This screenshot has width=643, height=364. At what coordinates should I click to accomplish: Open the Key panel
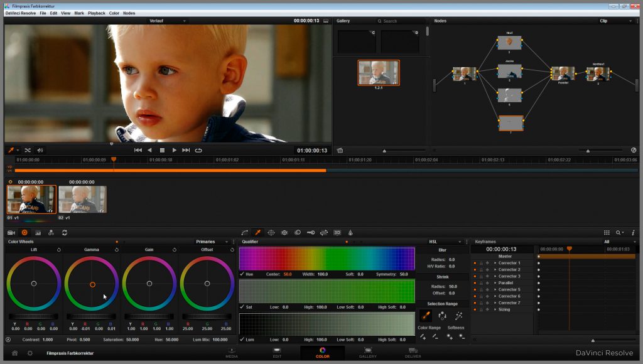coord(311,232)
